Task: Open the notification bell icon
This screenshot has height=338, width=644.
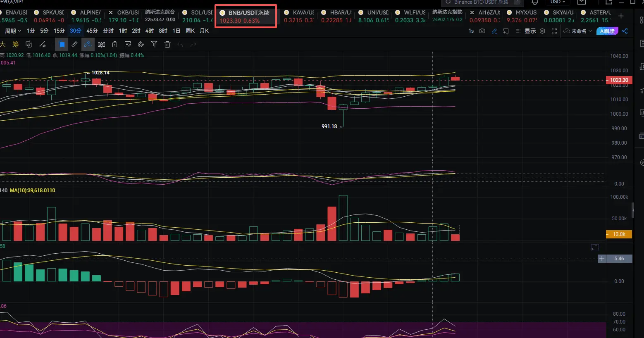Action: [x=534, y=2]
